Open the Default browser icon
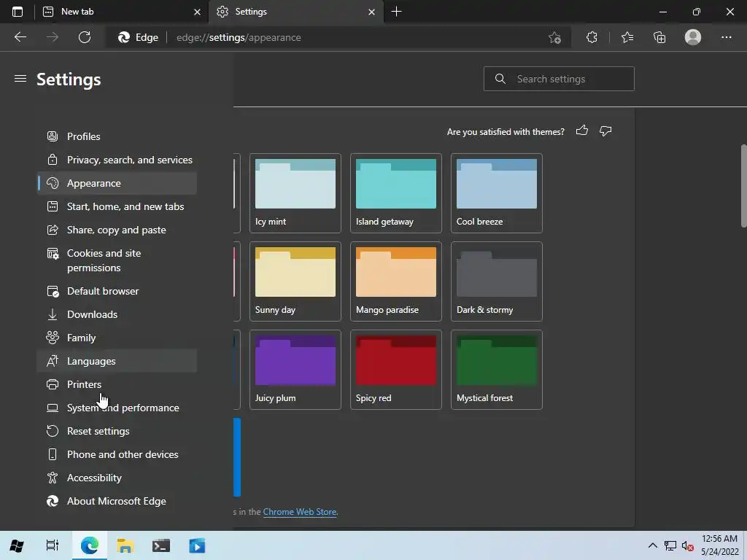 coord(53,291)
